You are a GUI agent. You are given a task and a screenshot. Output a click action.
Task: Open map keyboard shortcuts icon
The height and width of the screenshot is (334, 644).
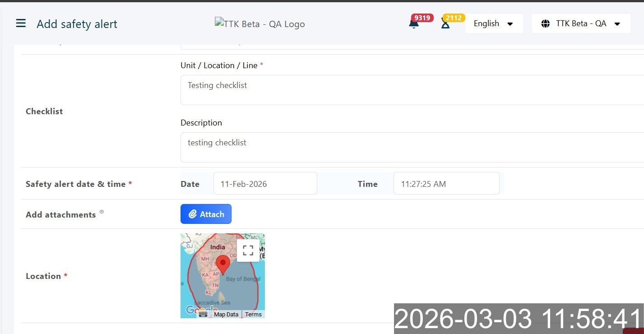[x=203, y=314]
